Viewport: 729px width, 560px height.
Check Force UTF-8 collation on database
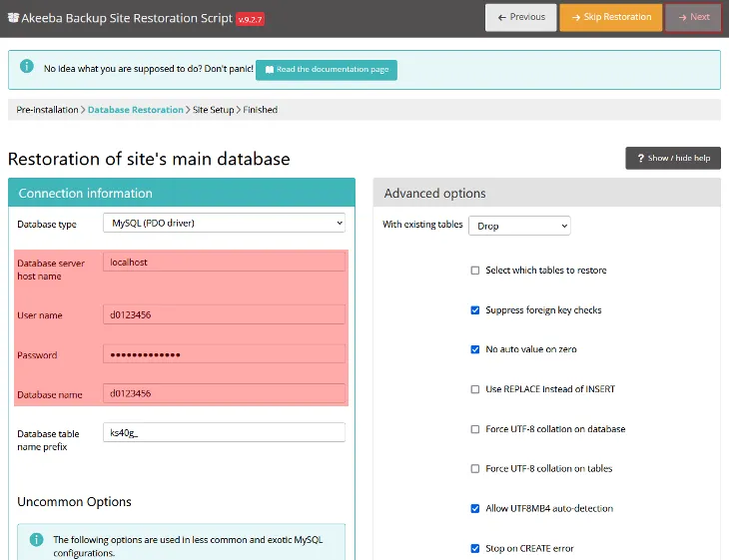click(x=475, y=429)
